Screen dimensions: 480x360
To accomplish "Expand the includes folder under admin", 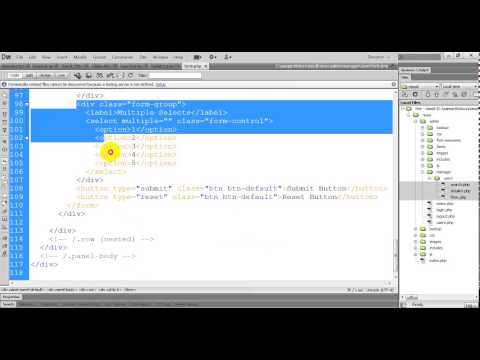I will coord(422,159).
